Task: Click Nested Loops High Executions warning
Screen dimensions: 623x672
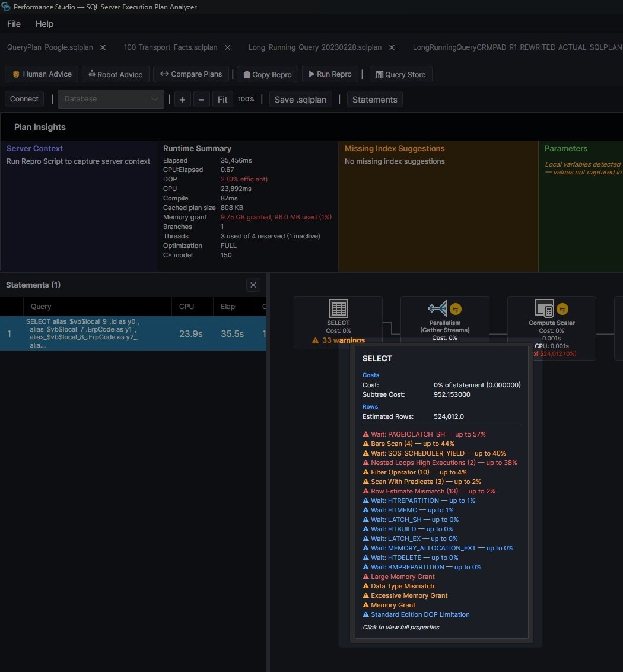Action: click(x=440, y=463)
